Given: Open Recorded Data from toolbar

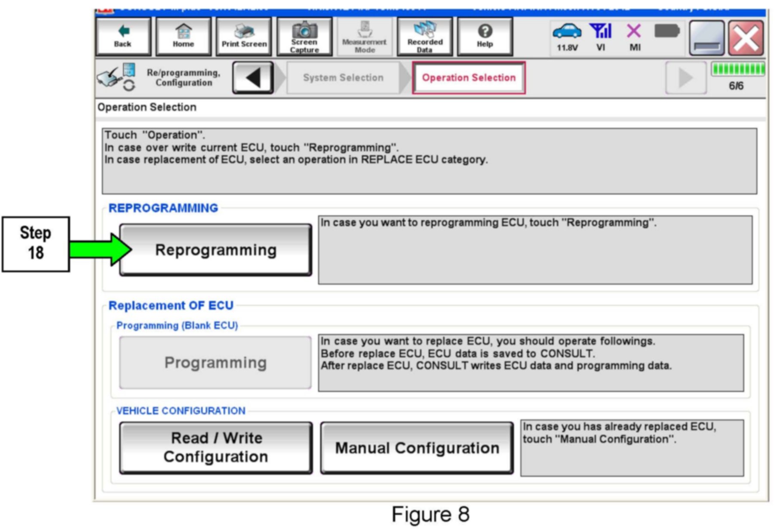Looking at the screenshot, I should pyautogui.click(x=425, y=36).
